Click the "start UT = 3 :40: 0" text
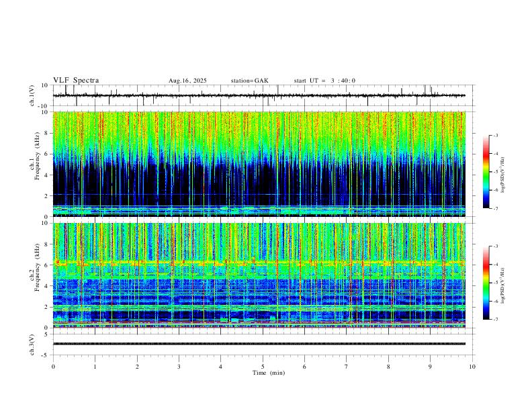 click(324, 81)
